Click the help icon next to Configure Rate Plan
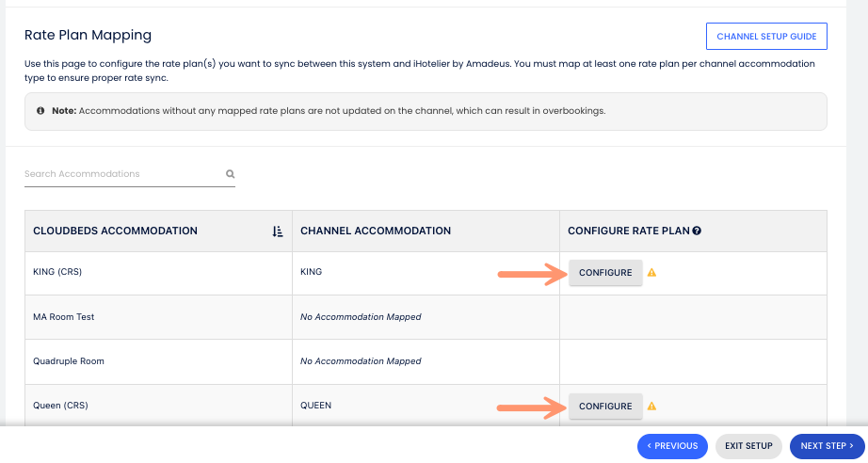Viewport: 868px width, 463px height. tap(697, 231)
